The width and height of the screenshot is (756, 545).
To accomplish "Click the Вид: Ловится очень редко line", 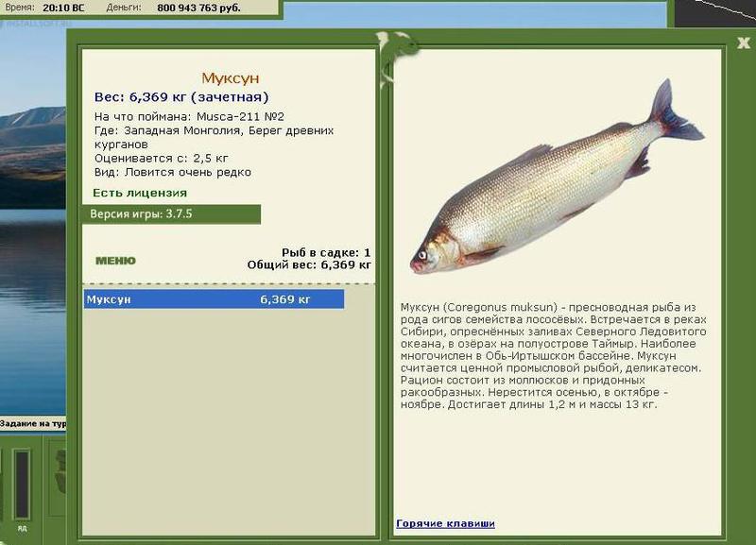I will pyautogui.click(x=173, y=172).
